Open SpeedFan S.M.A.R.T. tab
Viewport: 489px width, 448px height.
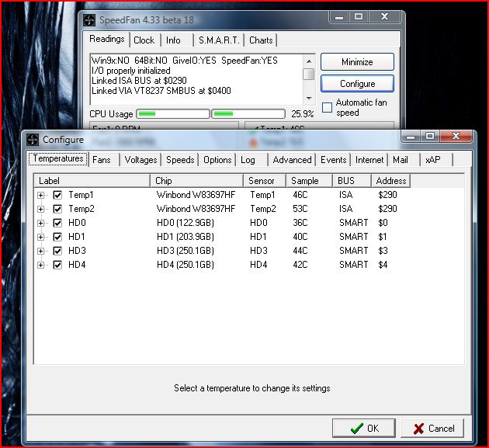click(x=219, y=40)
